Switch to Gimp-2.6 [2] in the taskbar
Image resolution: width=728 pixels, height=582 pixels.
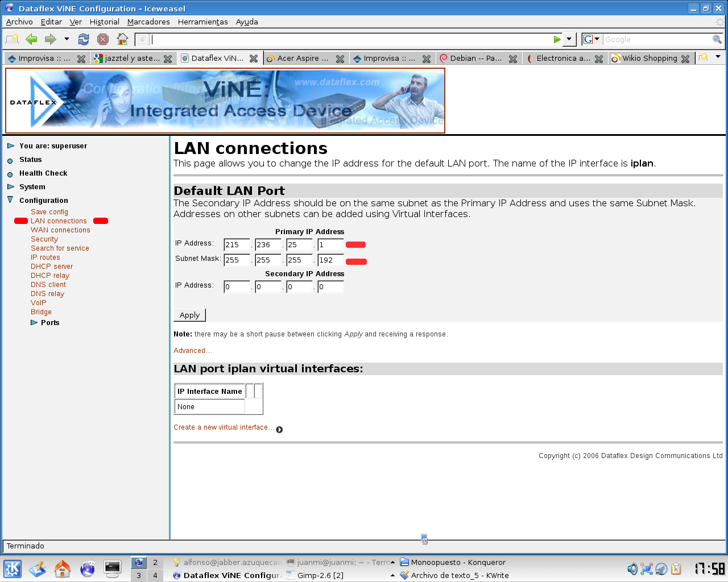coord(320,575)
